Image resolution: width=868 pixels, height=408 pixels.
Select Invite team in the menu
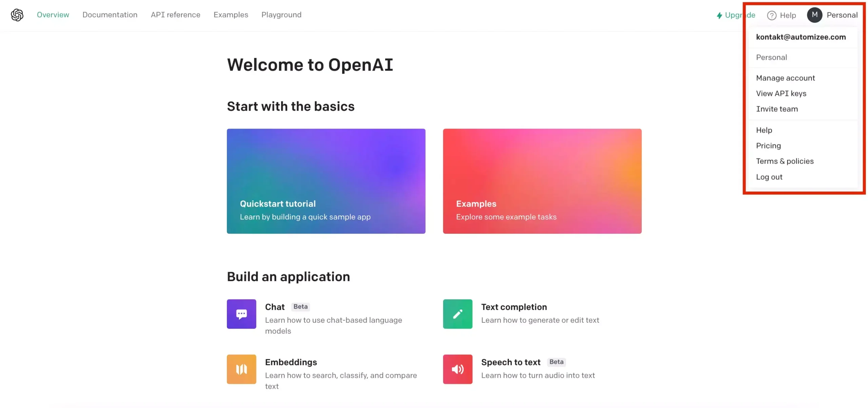[777, 109]
